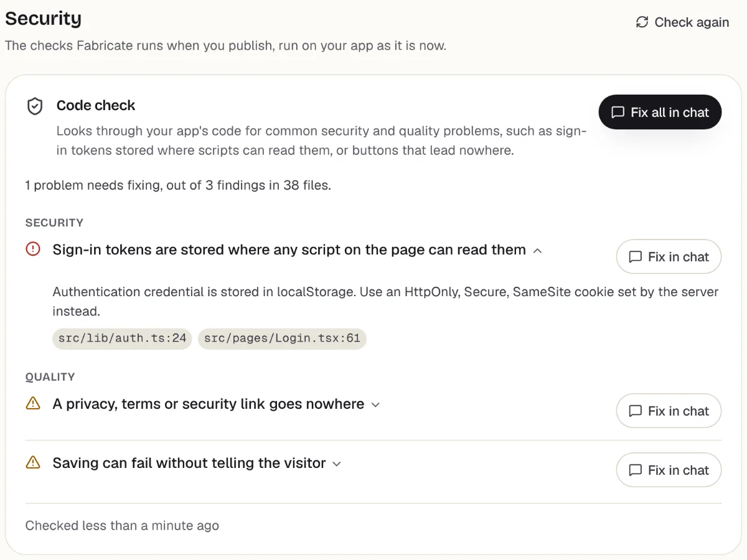Click the A privacy, terms or security link title
Image resolution: width=747 pixels, height=560 pixels.
tap(209, 404)
